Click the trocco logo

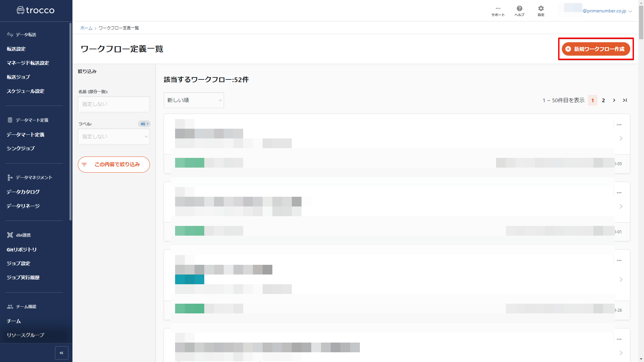(36, 10)
